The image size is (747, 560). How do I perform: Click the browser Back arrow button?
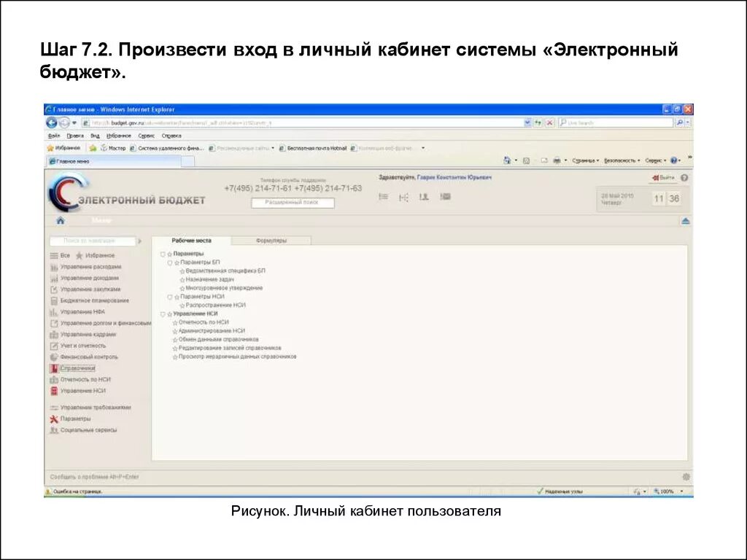pyautogui.click(x=52, y=122)
